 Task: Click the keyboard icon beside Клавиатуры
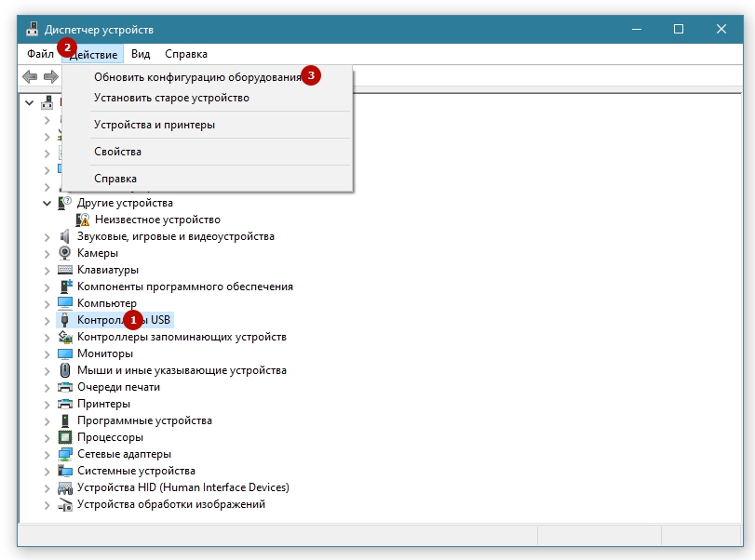click(x=65, y=270)
